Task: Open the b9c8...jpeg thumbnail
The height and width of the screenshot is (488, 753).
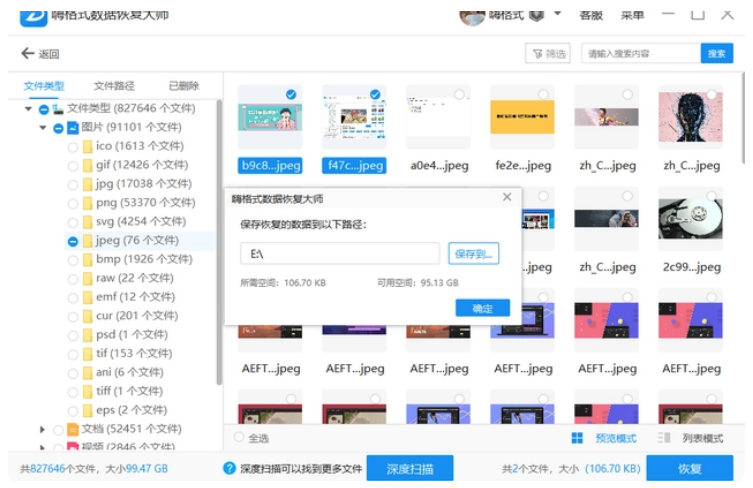Action: click(270, 118)
